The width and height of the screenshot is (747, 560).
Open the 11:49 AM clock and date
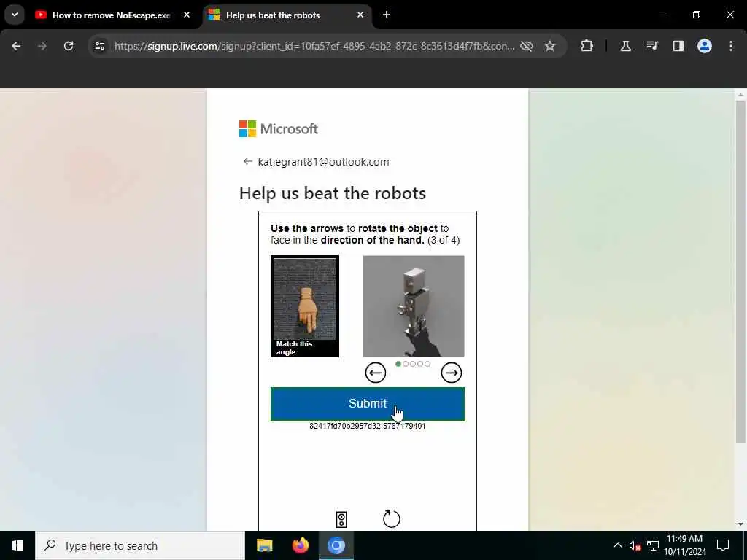(684, 545)
